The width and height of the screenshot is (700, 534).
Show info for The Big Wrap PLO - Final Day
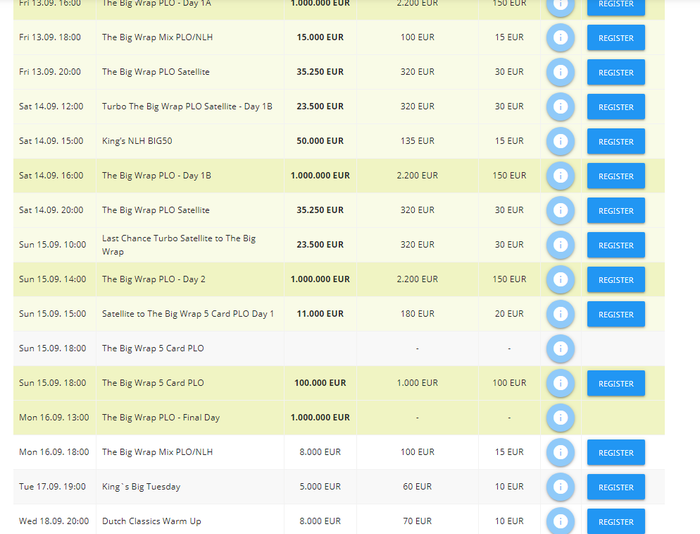560,418
